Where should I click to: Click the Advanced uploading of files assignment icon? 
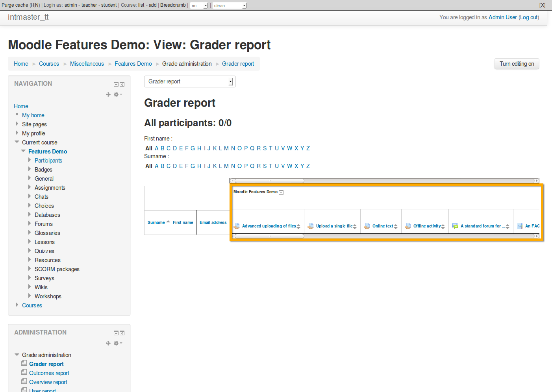(x=237, y=226)
